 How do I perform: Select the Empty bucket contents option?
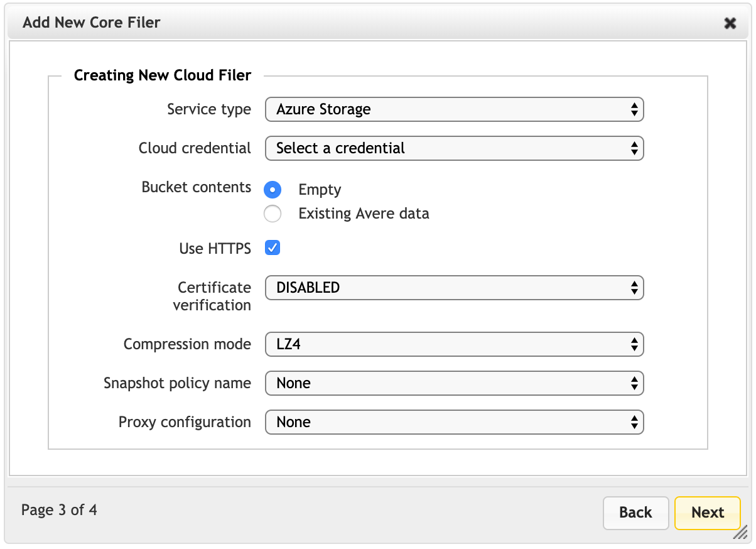(273, 190)
